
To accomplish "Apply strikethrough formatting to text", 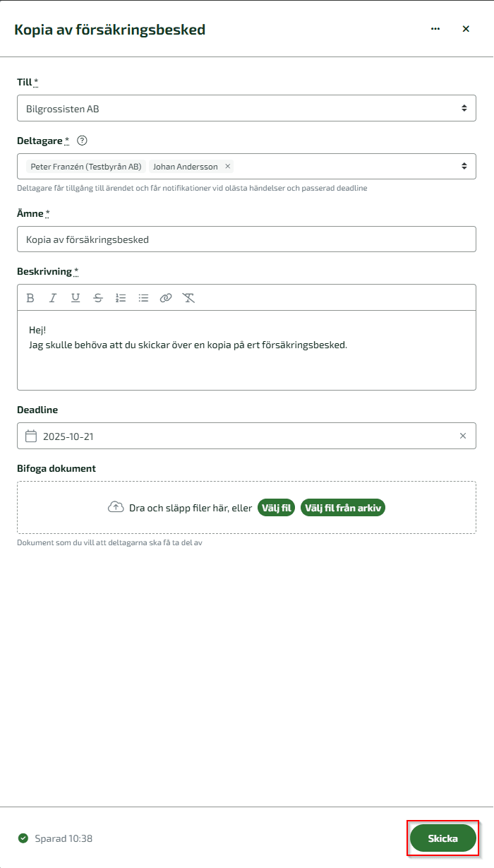I will 98,298.
